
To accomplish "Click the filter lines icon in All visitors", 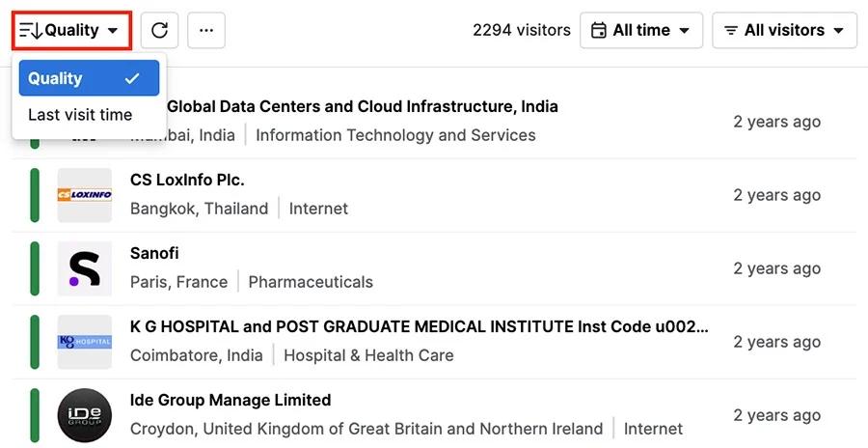I will pyautogui.click(x=731, y=31).
